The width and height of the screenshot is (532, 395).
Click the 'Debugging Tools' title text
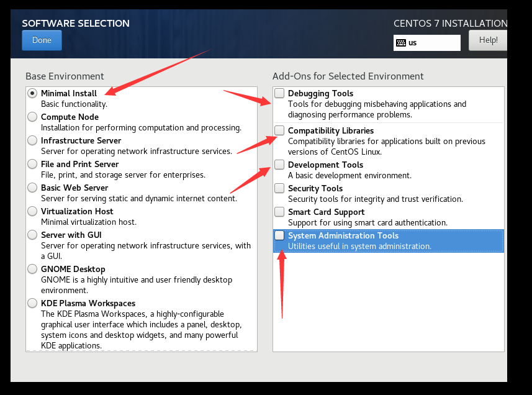(320, 93)
